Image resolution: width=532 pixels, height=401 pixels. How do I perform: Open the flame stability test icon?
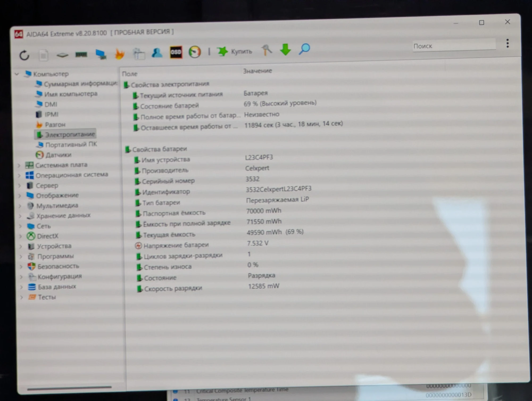tap(119, 54)
